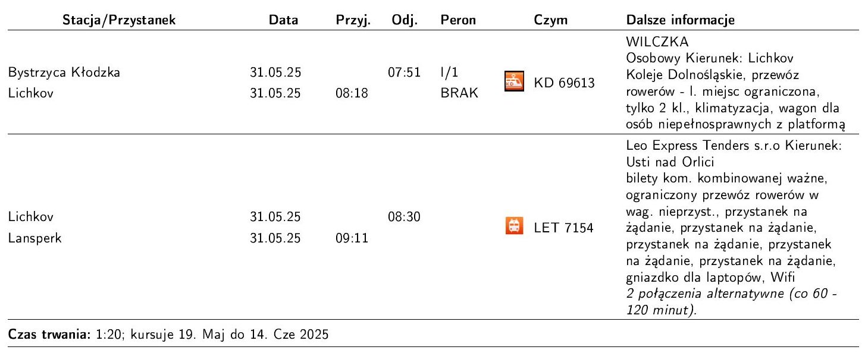Click the Data column header
Viewport: 868px width, 353px height.
tap(283, 20)
